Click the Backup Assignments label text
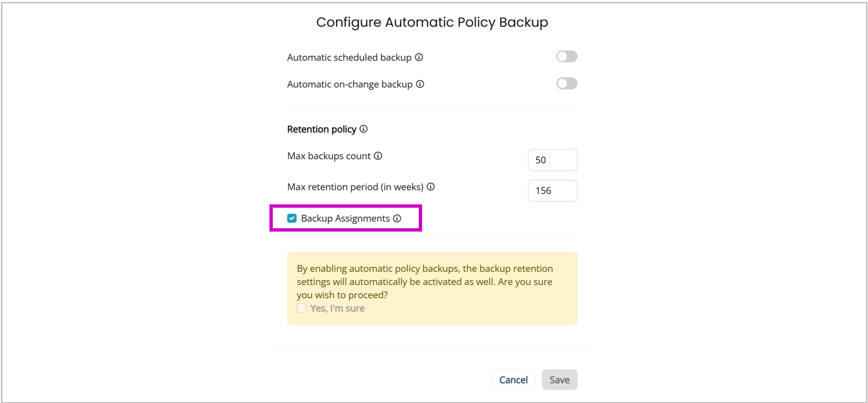The image size is (868, 403). [345, 218]
